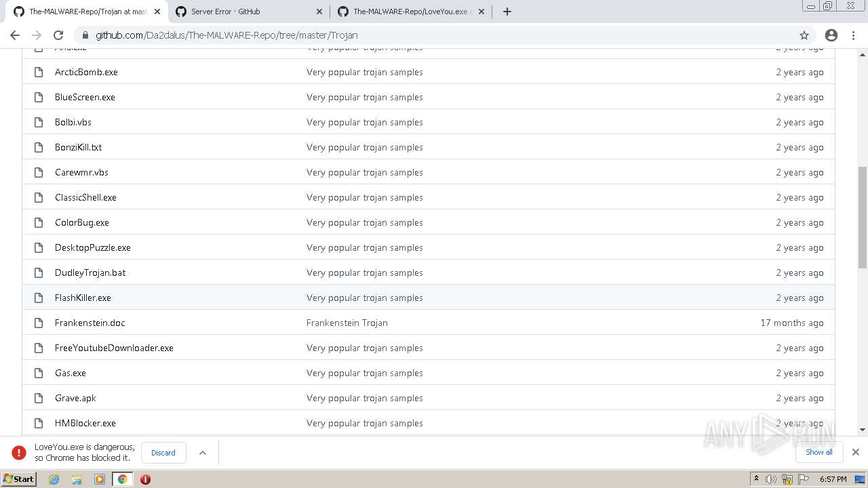Click the Chrome taskbar button
The height and width of the screenshot is (488, 868).
click(123, 479)
